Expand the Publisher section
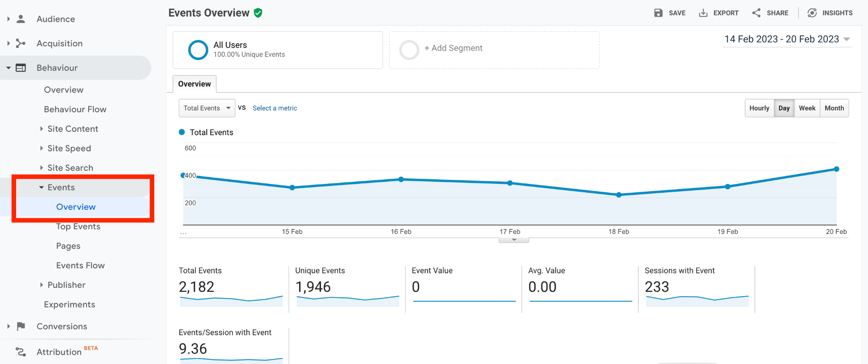The height and width of the screenshot is (364, 868). 66,285
